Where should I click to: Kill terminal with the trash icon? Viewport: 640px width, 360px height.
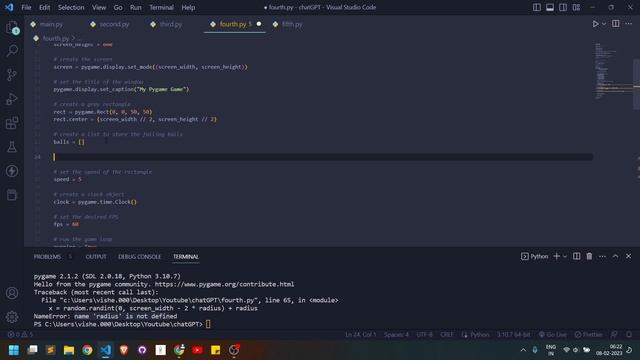(589, 256)
